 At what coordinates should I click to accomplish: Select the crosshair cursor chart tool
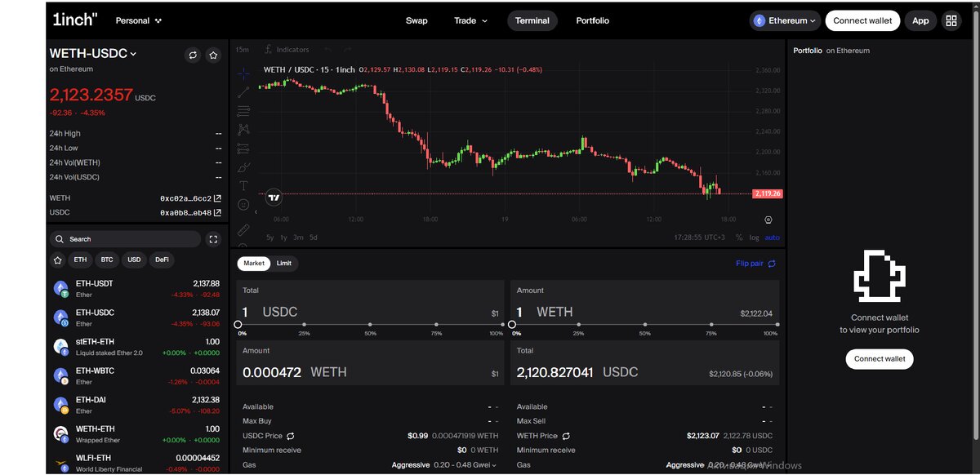coord(243,73)
